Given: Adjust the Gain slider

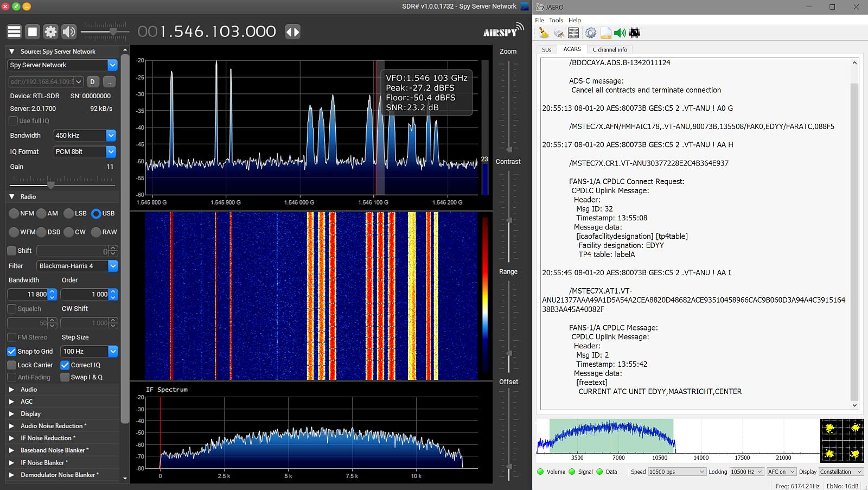Looking at the screenshot, I should (x=50, y=185).
